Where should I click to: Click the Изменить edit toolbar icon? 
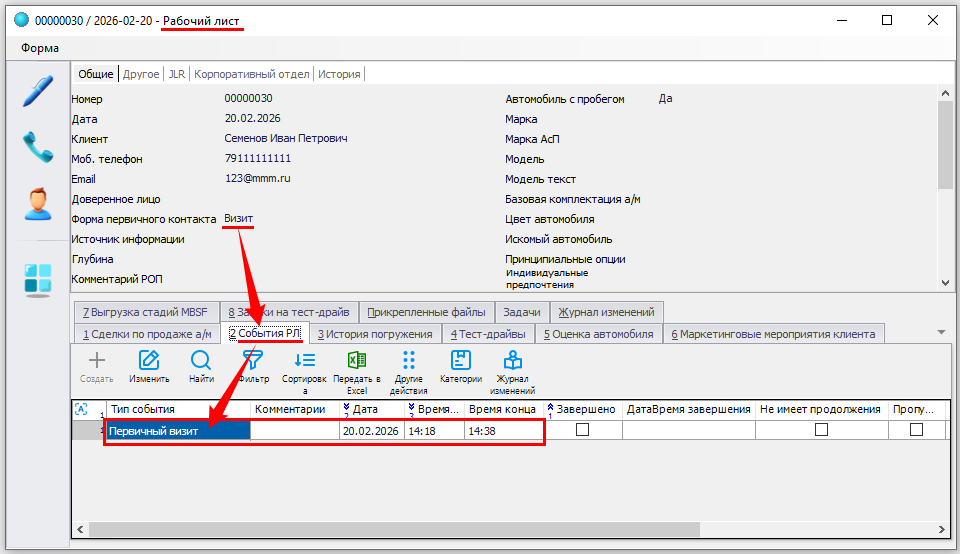[149, 367]
